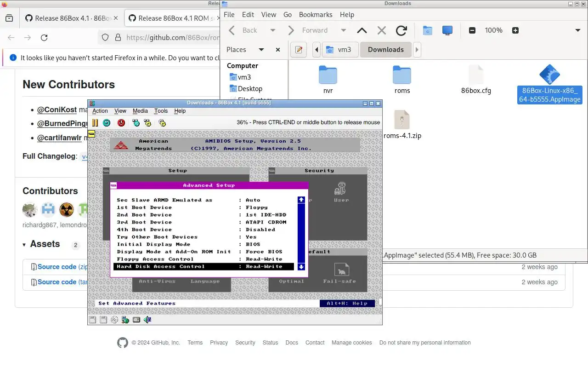Open 86Box Media menu
Image resolution: width=588 pixels, height=368 pixels.
[x=140, y=111]
